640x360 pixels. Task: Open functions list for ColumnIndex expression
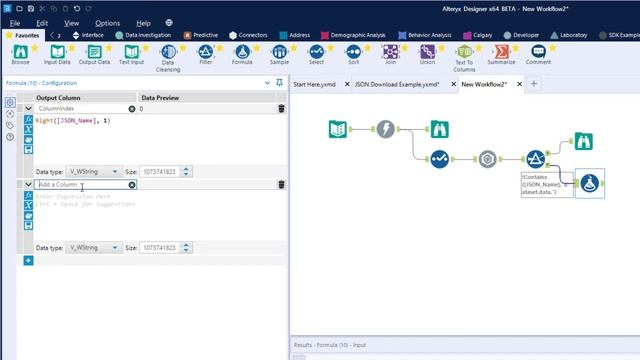28,120
